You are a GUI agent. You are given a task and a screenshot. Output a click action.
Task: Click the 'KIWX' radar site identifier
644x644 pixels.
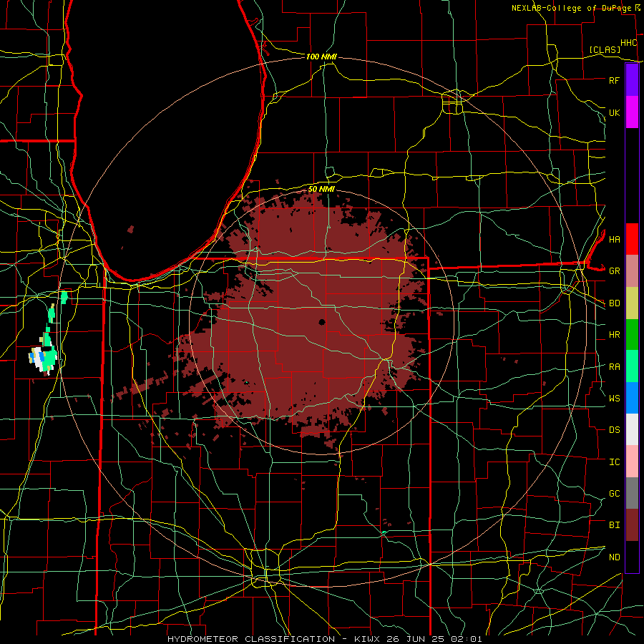pyautogui.click(x=368, y=639)
